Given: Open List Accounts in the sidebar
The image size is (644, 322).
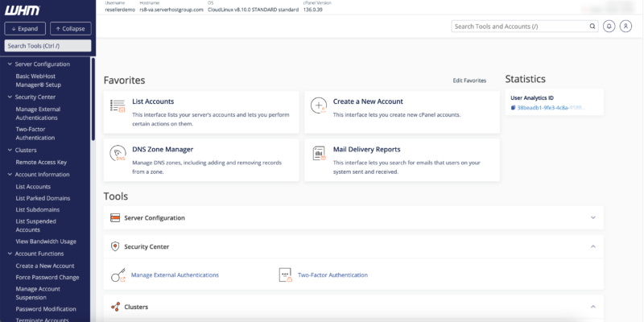Looking at the screenshot, I should [x=33, y=187].
